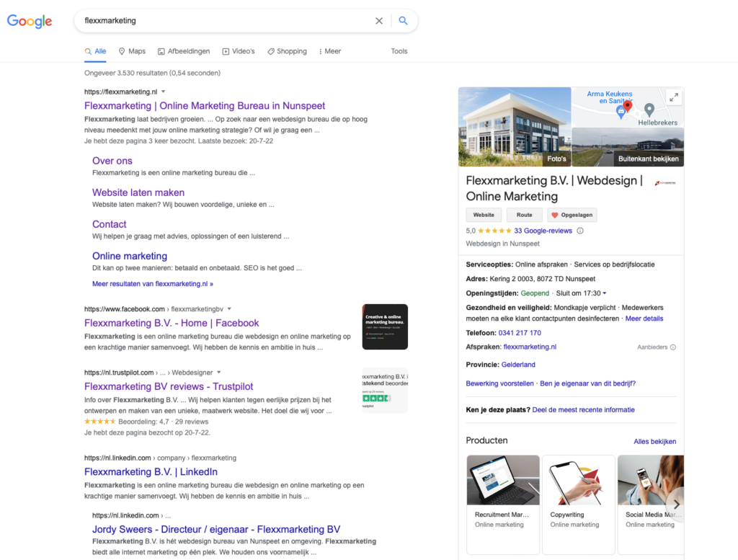The width and height of the screenshot is (738, 560).
Task: Expand the map with arrows icon
Action: point(674,97)
